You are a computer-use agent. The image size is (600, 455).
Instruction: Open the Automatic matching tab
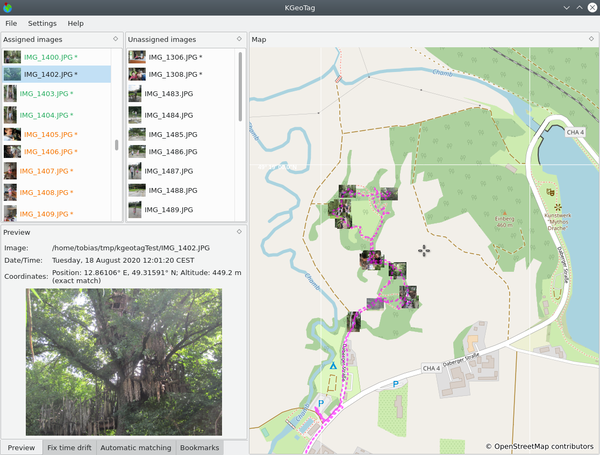(x=136, y=447)
